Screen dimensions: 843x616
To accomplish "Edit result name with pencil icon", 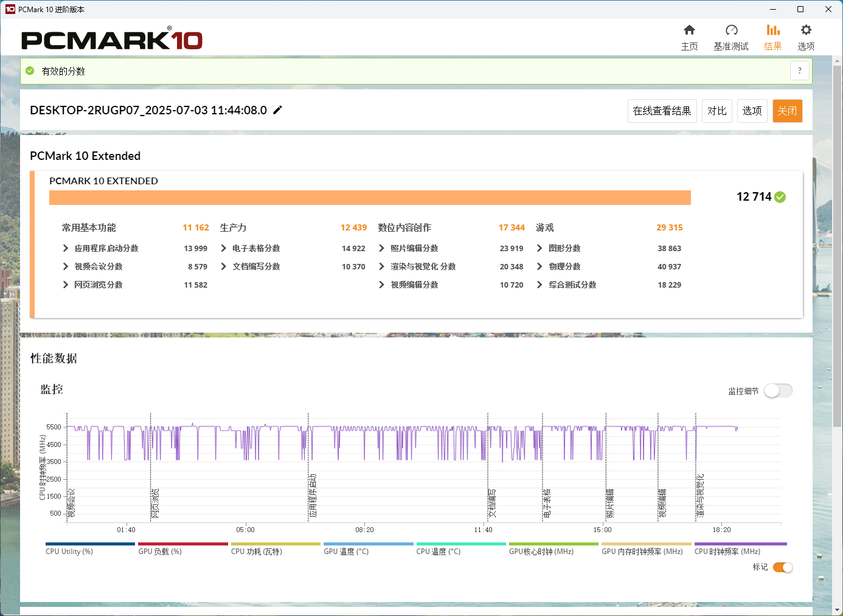I will 278,110.
